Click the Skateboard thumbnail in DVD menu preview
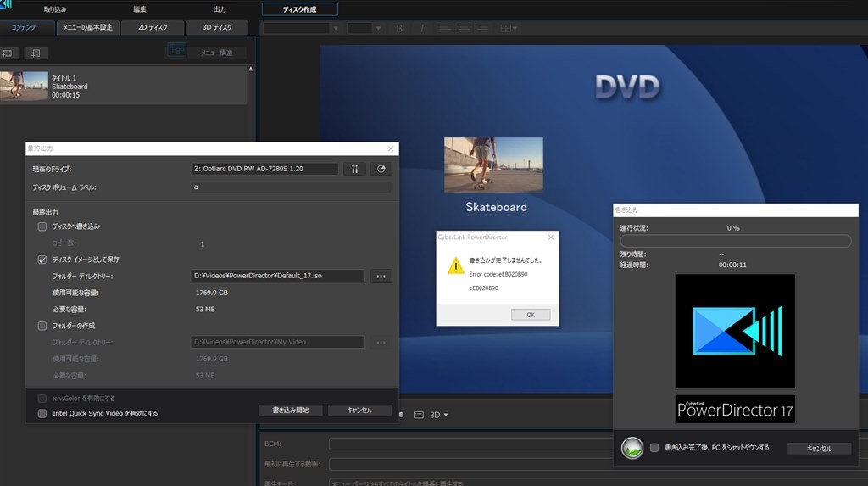Viewport: 868px width, 486px height. click(493, 165)
